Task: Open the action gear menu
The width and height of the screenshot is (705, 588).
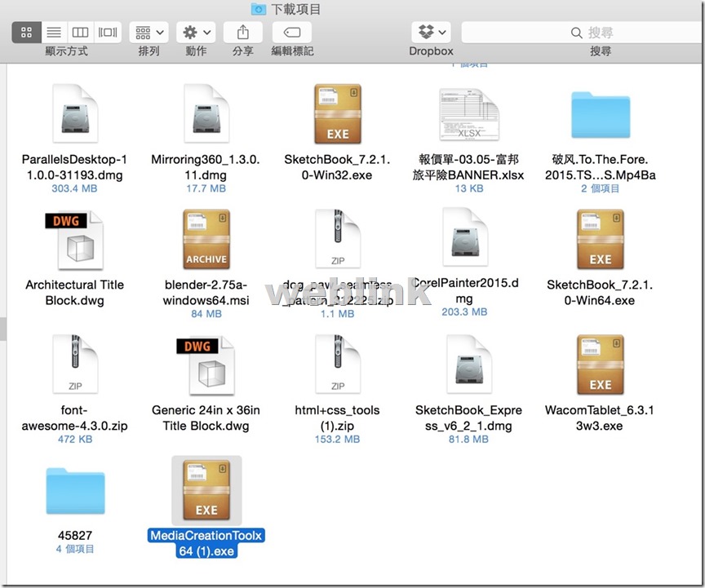Action: pos(196,33)
